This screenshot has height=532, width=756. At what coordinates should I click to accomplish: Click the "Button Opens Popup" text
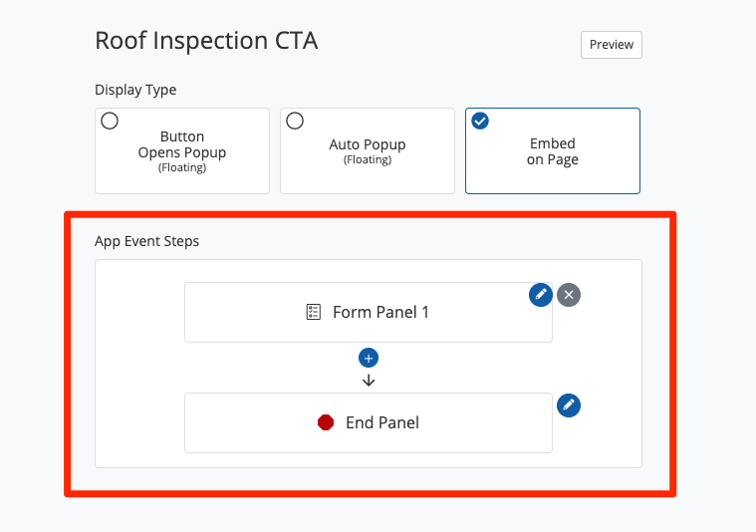[182, 145]
